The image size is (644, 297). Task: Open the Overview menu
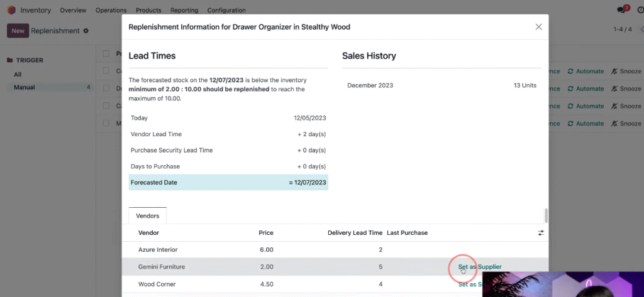pyautogui.click(x=73, y=10)
